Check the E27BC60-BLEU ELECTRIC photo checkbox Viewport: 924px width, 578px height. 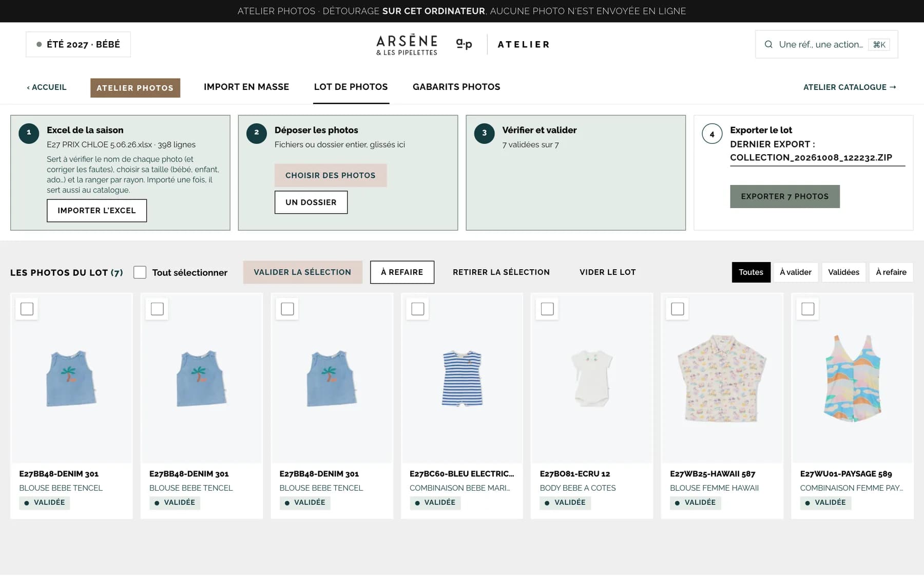pos(418,309)
